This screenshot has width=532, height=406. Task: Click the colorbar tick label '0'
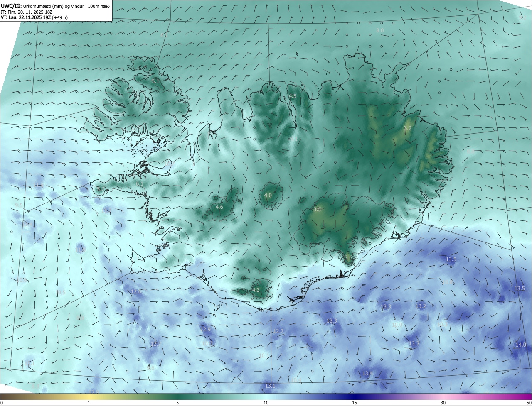click(x=2, y=403)
